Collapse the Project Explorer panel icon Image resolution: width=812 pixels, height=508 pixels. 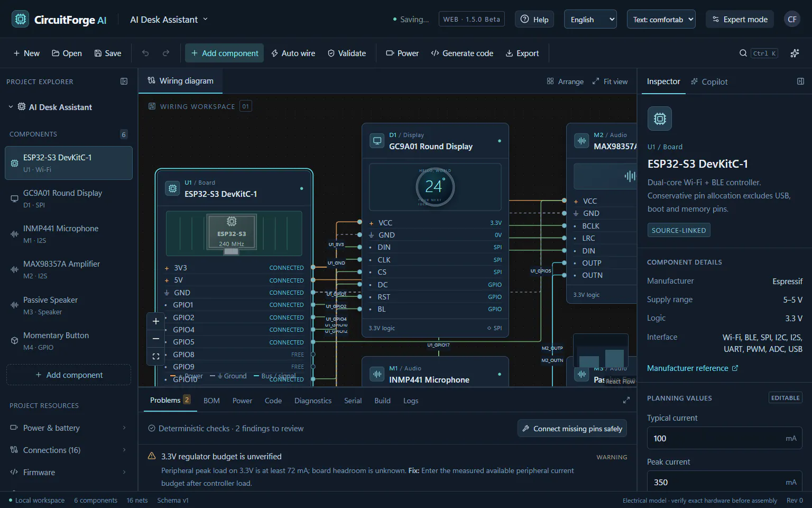[124, 81]
